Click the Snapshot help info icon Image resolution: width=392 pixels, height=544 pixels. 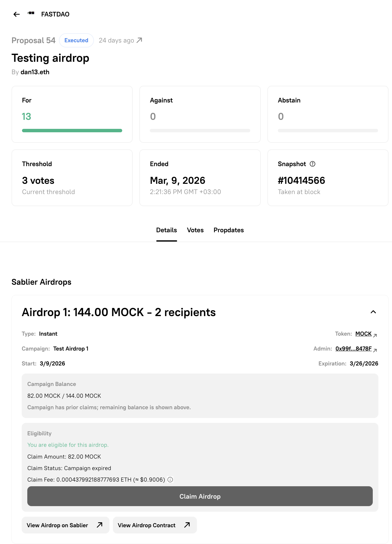313,164
